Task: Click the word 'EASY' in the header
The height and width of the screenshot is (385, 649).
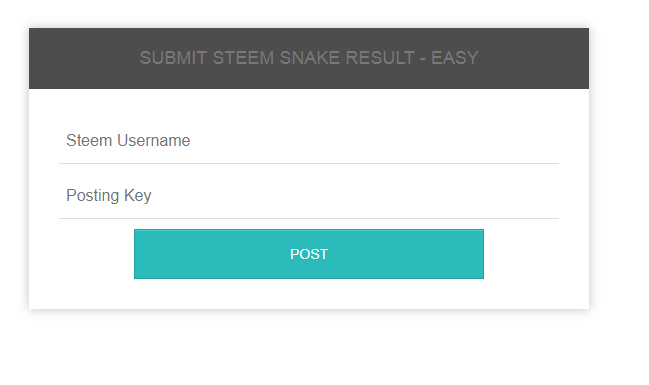Action: coord(454,58)
